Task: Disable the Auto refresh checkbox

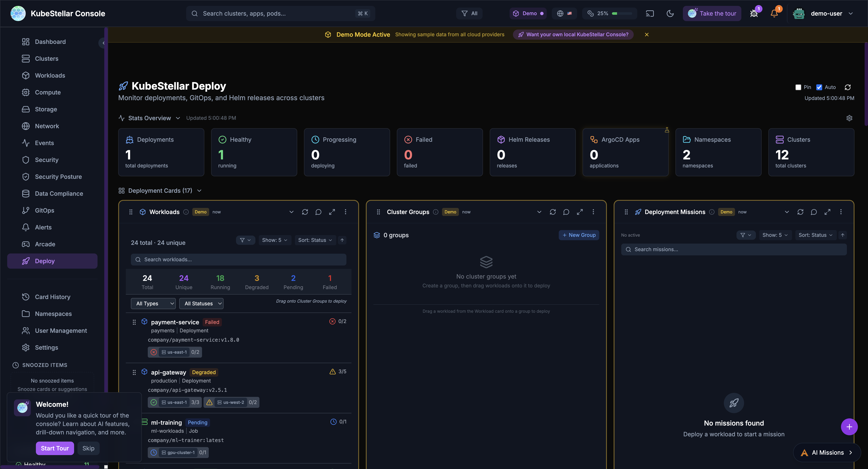Action: [819, 87]
